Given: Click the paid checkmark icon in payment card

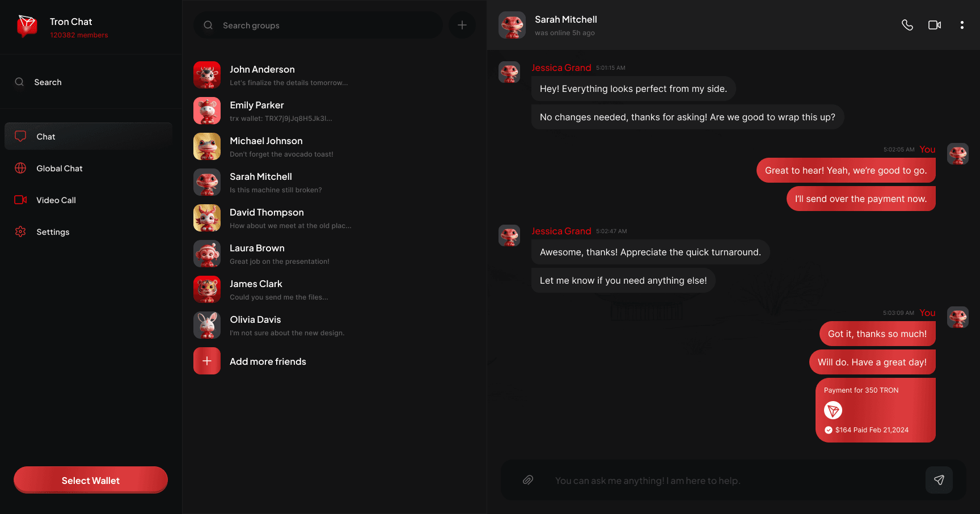Looking at the screenshot, I should point(829,430).
